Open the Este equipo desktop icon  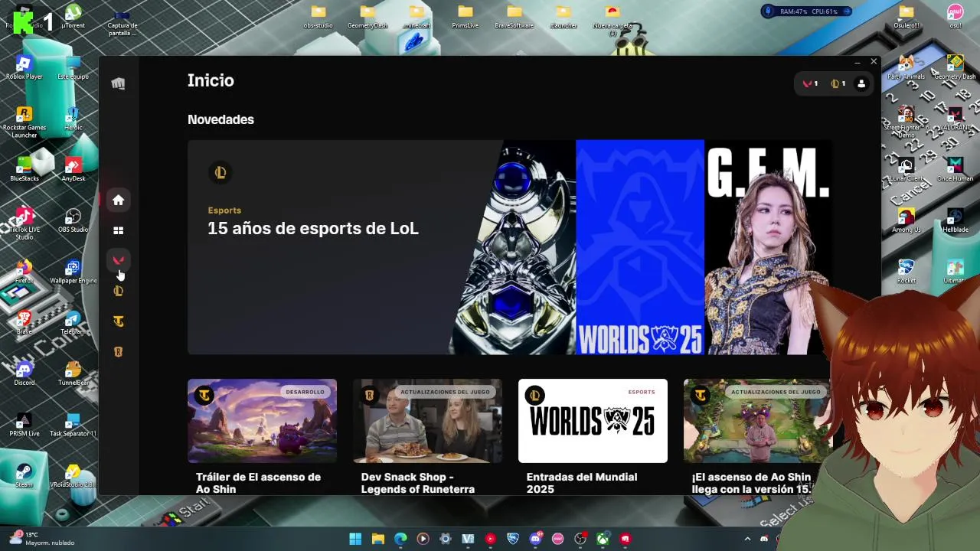coord(73,67)
